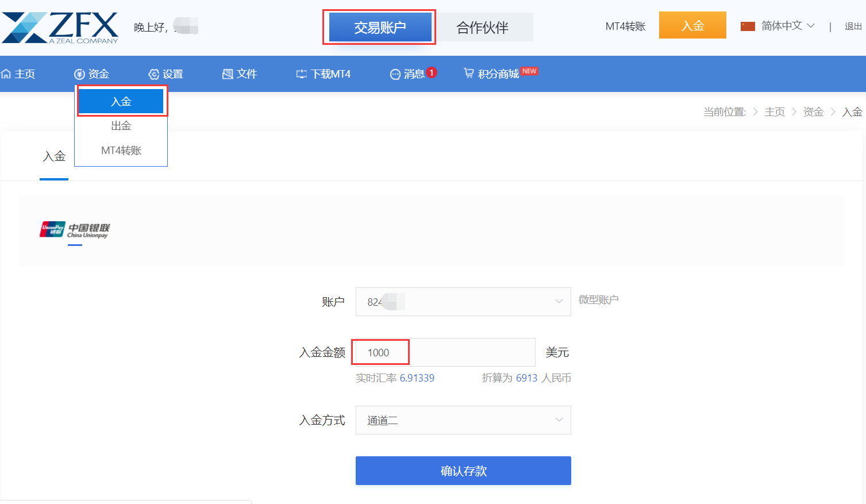The image size is (866, 504).
Task: Click the ZFX logo
Action: (x=60, y=27)
